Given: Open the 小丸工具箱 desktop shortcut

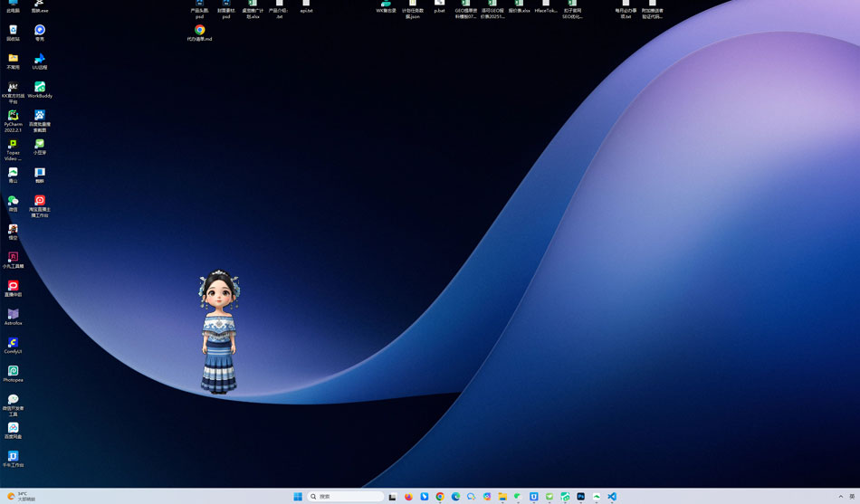Looking at the screenshot, I should (x=14, y=260).
